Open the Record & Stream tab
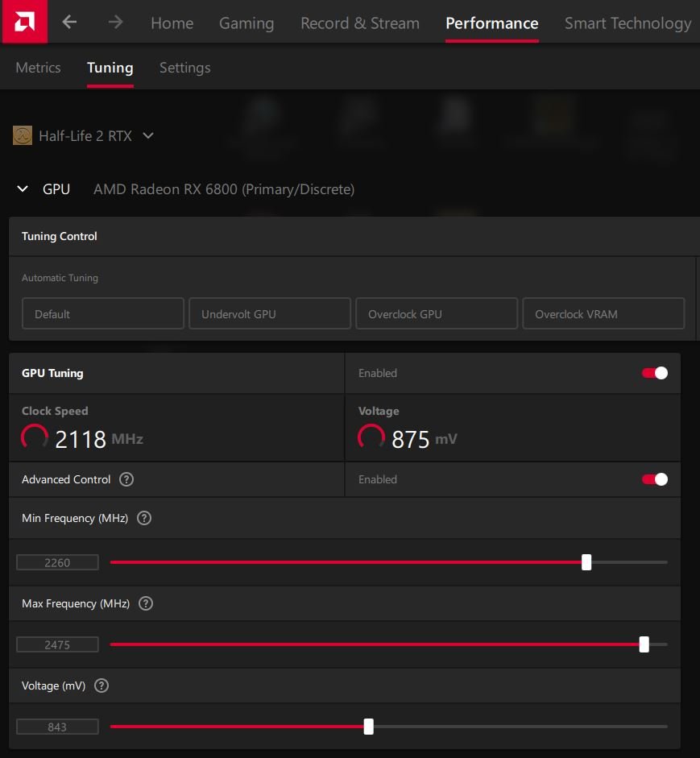Screen dimensions: 700x758 tap(360, 23)
